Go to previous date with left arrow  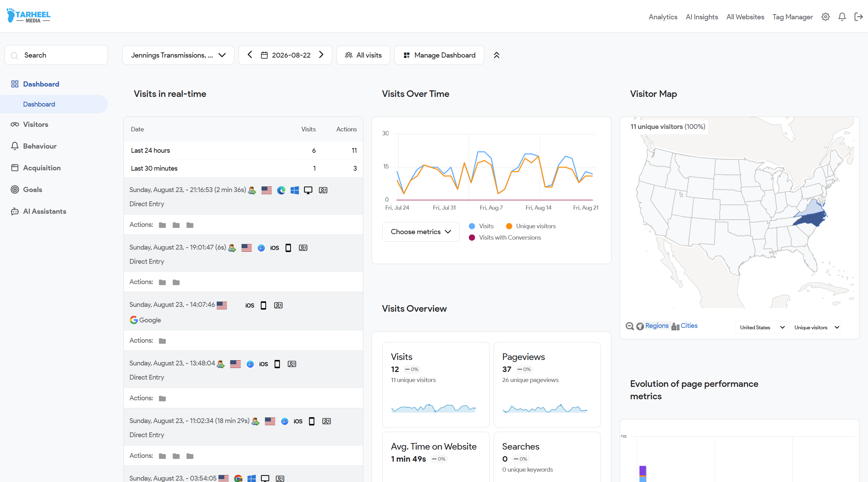250,55
